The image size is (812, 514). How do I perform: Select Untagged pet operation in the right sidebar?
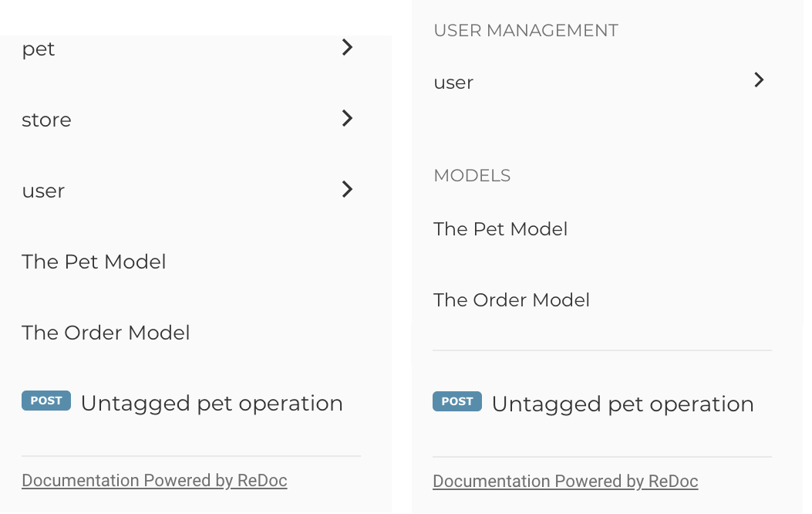coord(623,404)
